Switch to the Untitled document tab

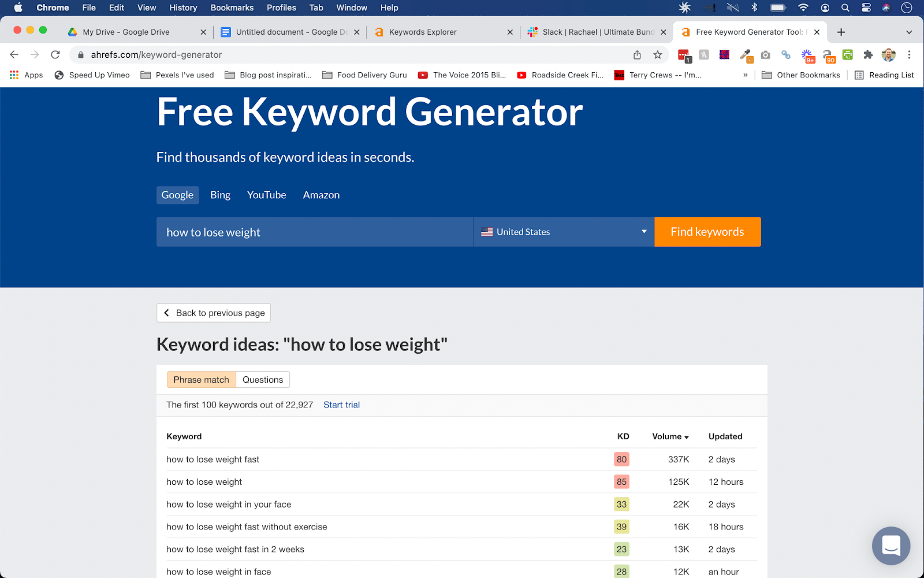coord(291,32)
